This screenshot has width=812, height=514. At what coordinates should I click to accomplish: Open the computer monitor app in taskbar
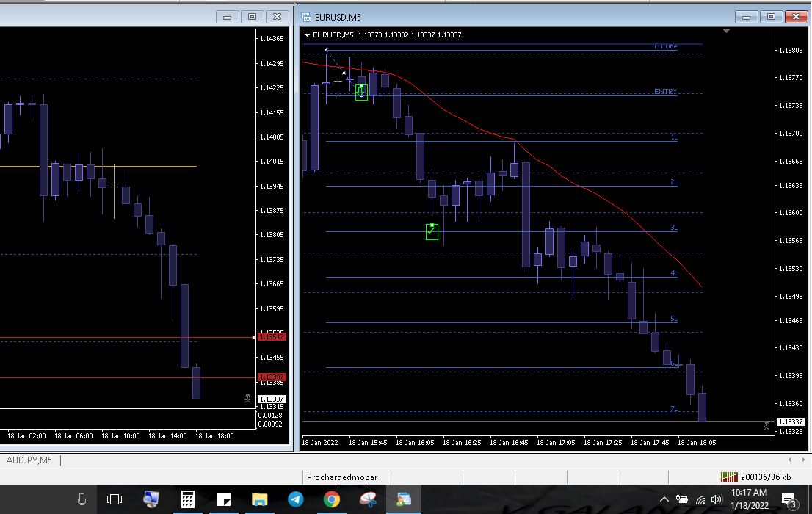[151, 499]
